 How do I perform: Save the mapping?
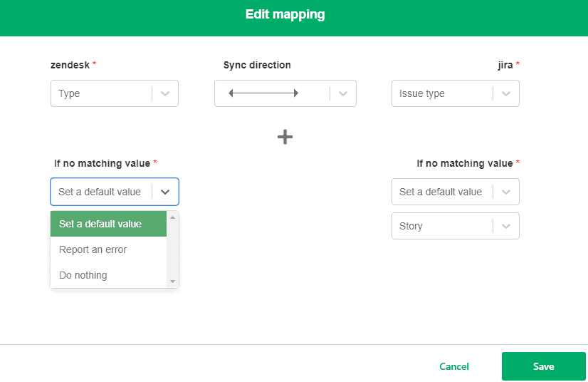pos(543,366)
